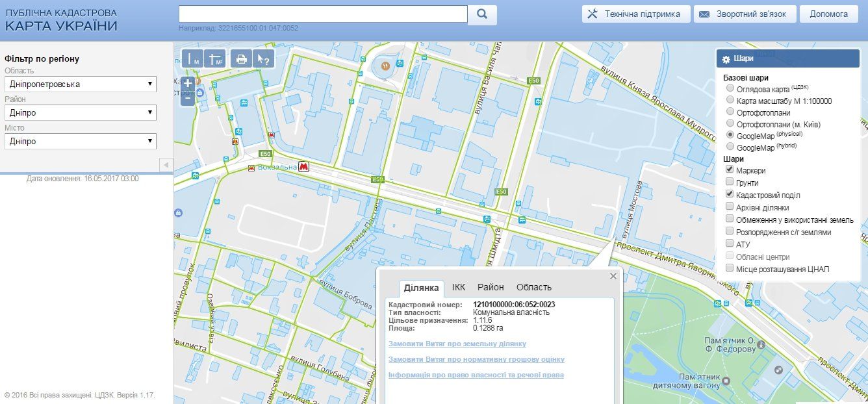
Task: Zoom out on the map
Action: (188, 98)
